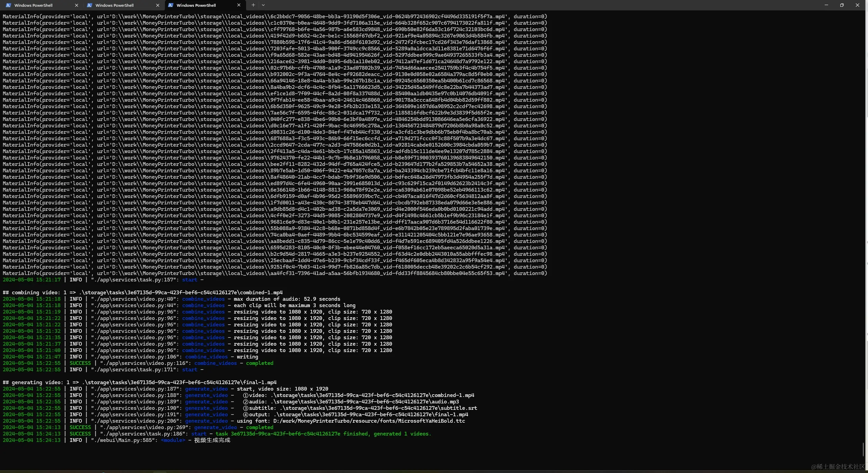
Task: Click empty title bar area beside tabs
Action: [x=507, y=5]
